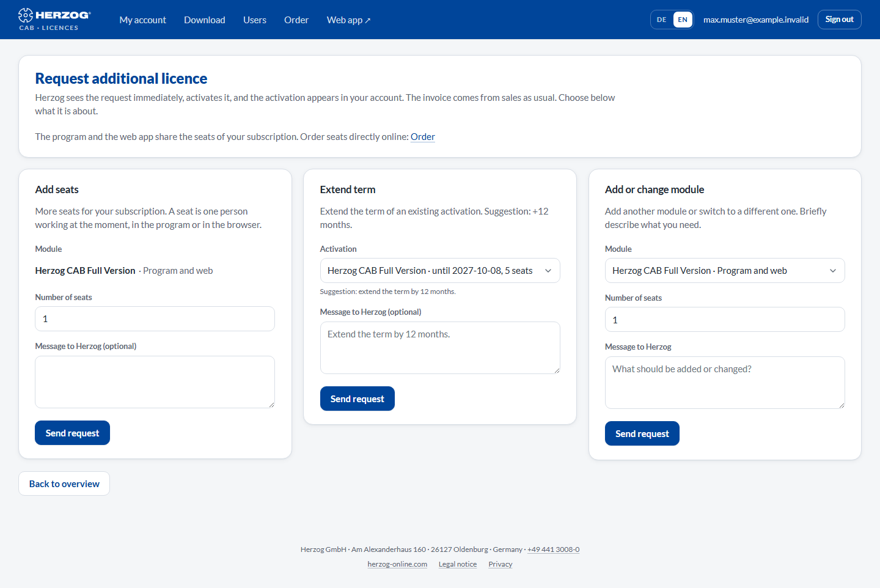
Task: Go Back to overview
Action: (x=64, y=483)
